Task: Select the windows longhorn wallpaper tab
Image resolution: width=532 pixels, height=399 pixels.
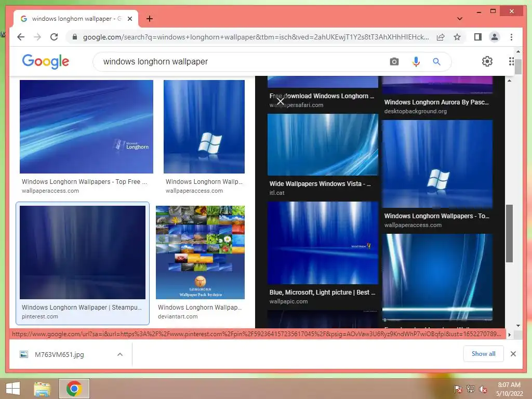Action: click(x=76, y=19)
